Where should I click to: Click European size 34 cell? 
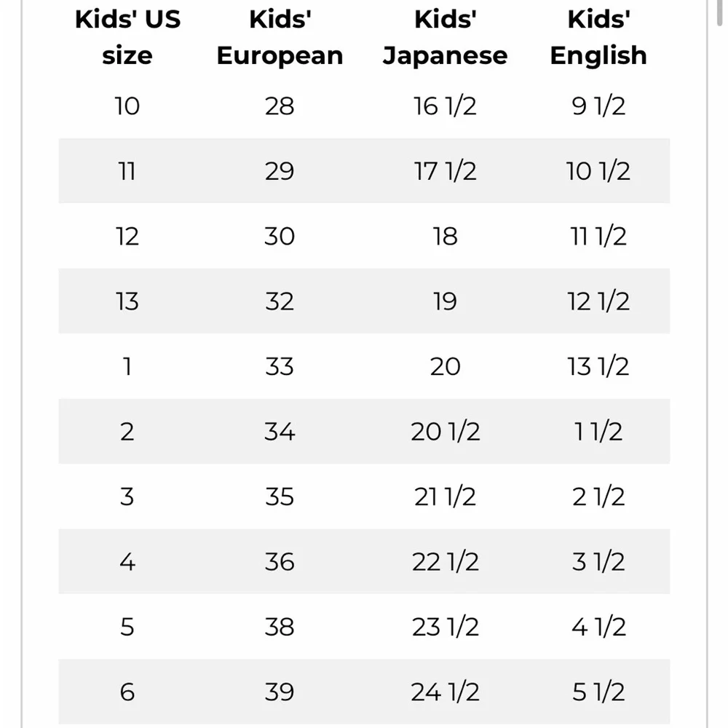[x=280, y=431]
